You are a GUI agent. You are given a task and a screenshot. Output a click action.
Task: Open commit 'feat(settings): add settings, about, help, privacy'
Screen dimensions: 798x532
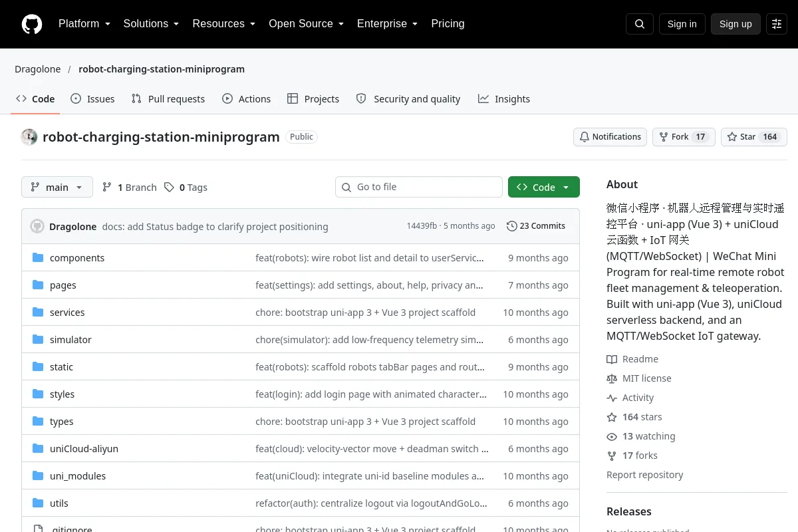point(369,285)
